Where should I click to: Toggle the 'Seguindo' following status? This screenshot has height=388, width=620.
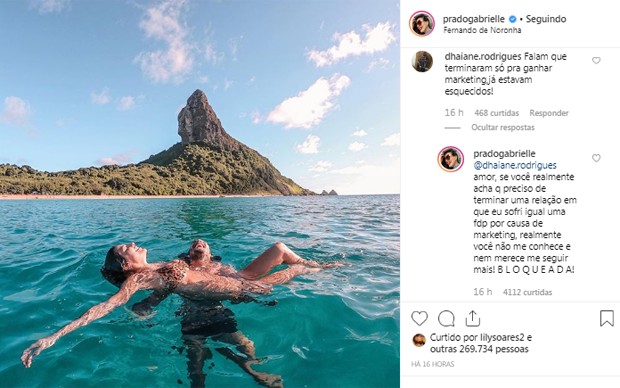click(546, 19)
